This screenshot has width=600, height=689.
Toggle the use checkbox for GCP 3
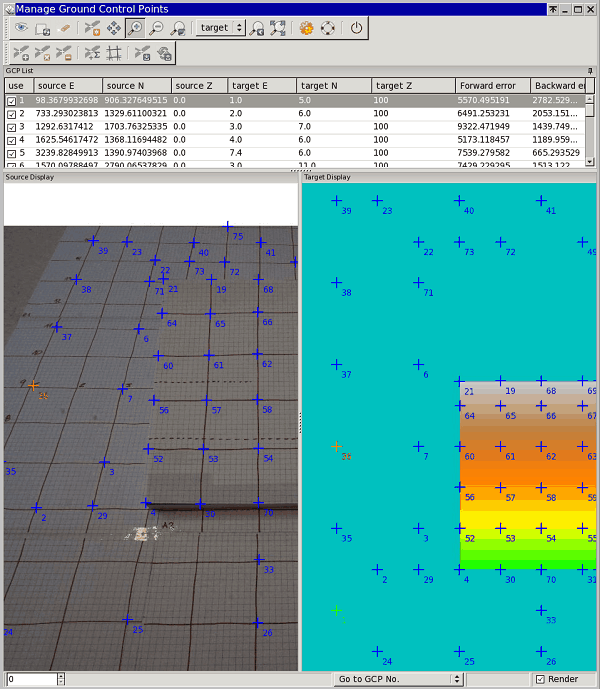pyautogui.click(x=12, y=127)
